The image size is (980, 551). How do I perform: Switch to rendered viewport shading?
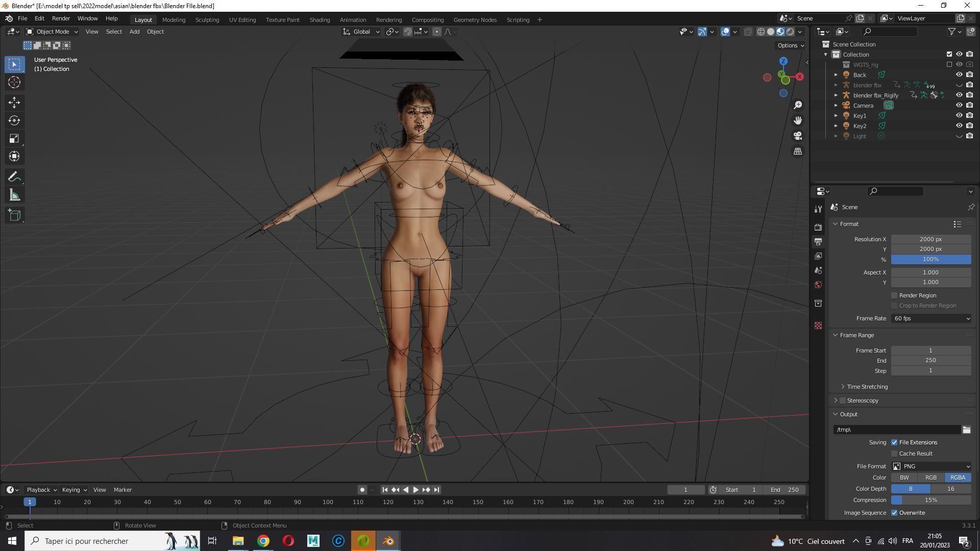[790, 32]
